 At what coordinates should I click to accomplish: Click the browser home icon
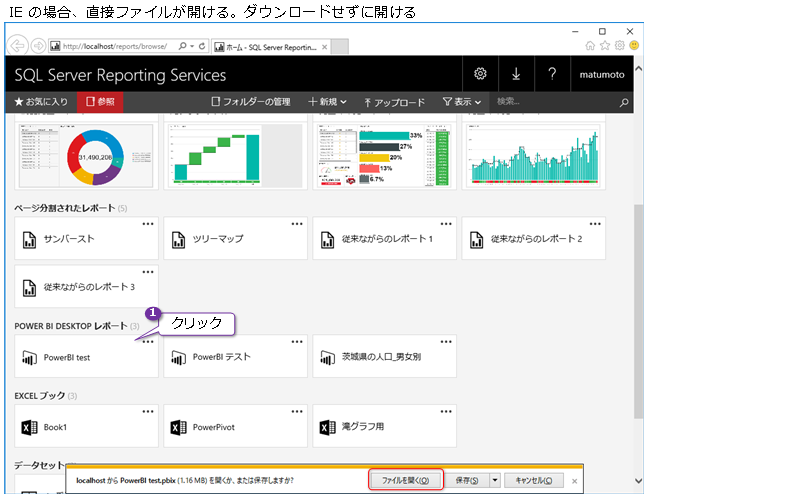pyautogui.click(x=590, y=45)
